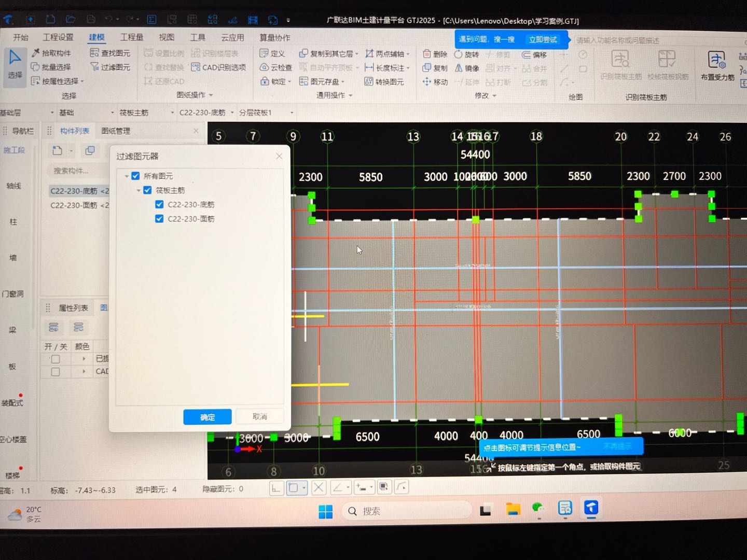Click 不再提示 in the blue tip
The width and height of the screenshot is (747, 560).
click(617, 446)
